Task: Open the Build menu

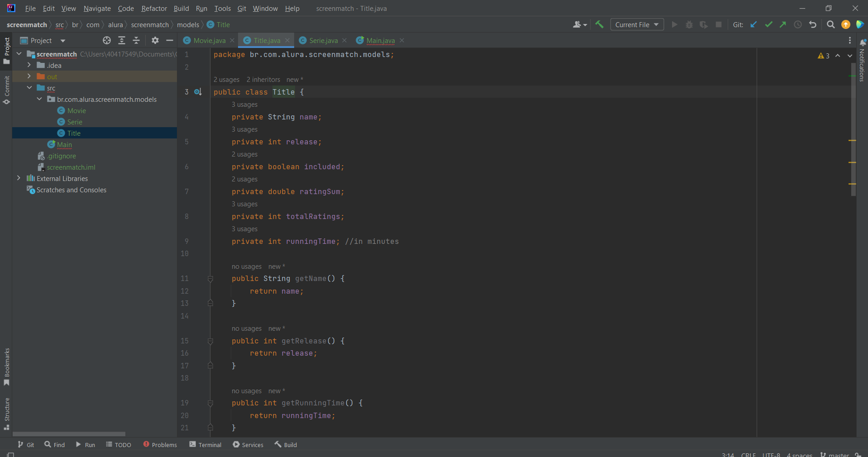Action: coord(181,8)
